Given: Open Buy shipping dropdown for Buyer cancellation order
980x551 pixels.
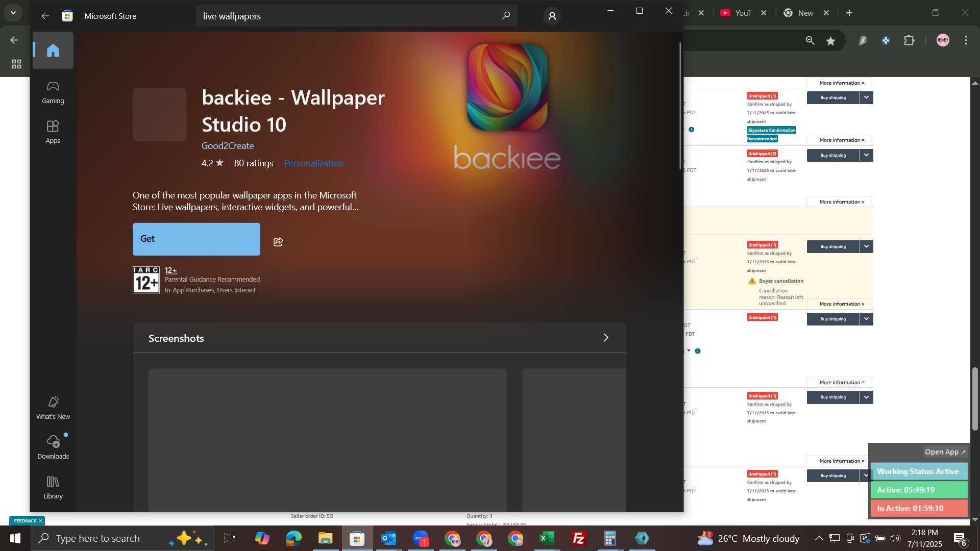Looking at the screenshot, I should 867,247.
